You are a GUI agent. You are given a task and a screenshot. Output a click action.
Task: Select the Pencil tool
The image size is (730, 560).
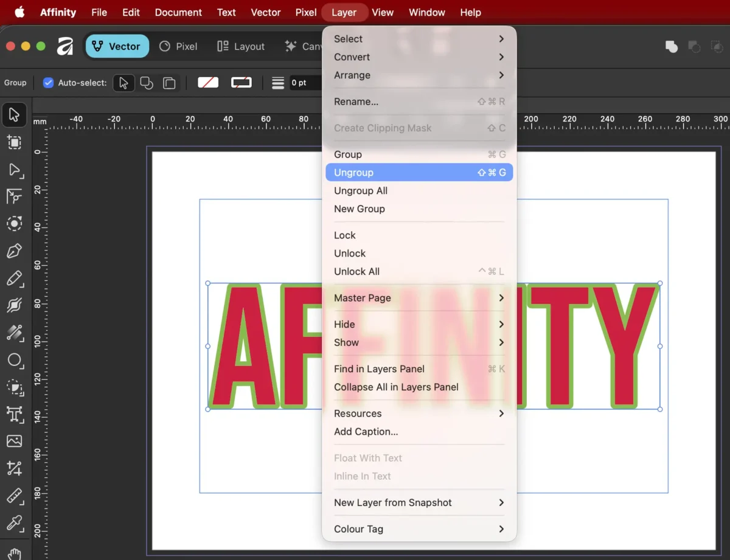click(x=14, y=278)
